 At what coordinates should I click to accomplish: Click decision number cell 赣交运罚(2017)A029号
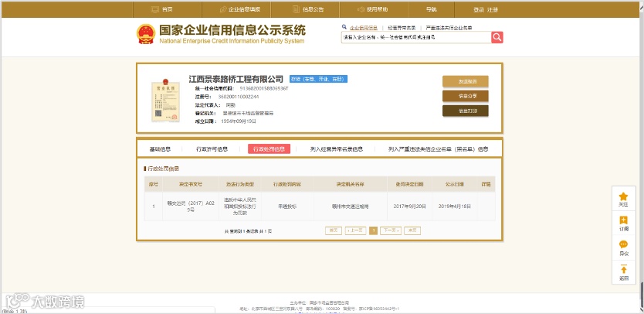(191, 206)
